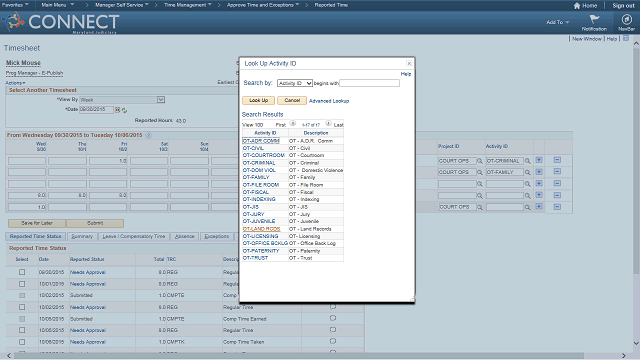Open Help link in lookup dialog
Screen dimensions: 640x360
click(406, 74)
